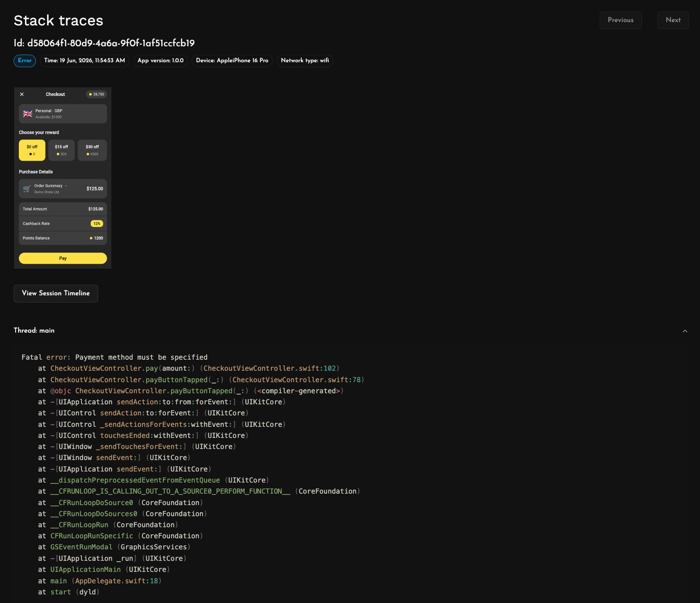Click the yellow Pay button in screenshot
700x603 pixels.
[63, 258]
